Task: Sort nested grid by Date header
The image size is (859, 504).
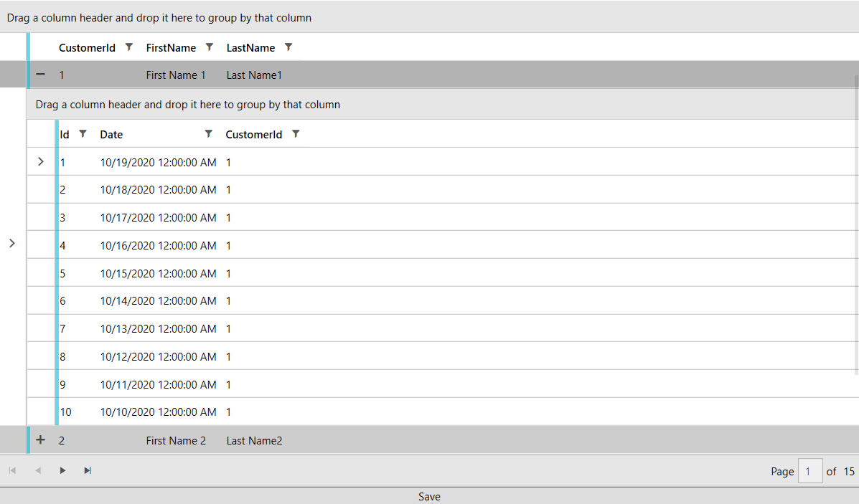Action: [x=111, y=135]
